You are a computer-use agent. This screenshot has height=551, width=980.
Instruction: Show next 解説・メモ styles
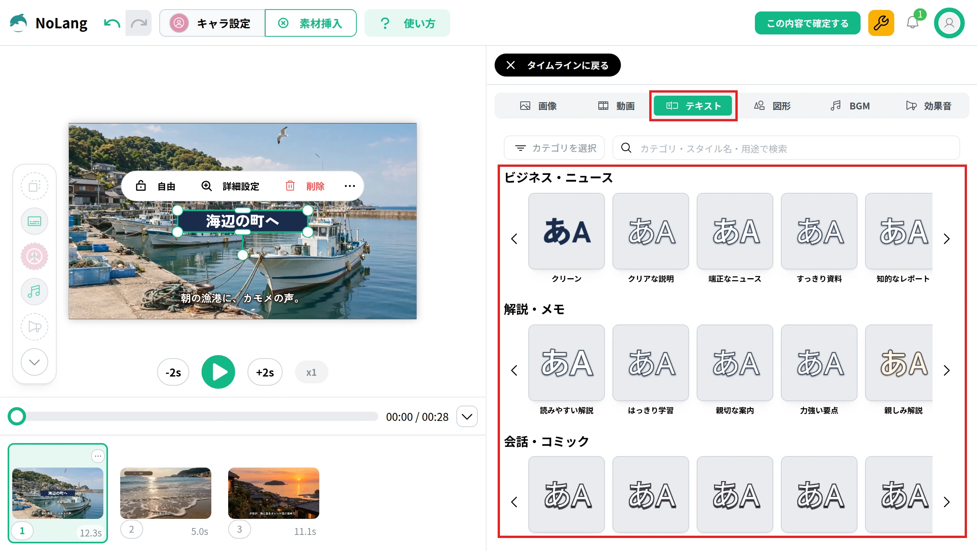(947, 370)
